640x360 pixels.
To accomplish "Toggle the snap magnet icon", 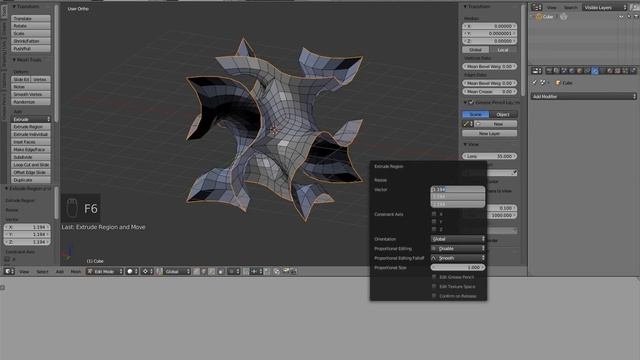I will 246,271.
